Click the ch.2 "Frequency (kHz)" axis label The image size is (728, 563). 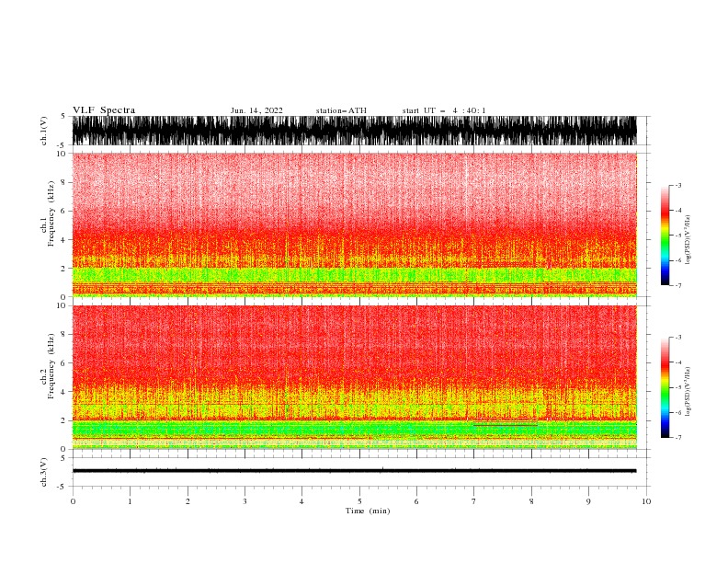tap(51, 366)
